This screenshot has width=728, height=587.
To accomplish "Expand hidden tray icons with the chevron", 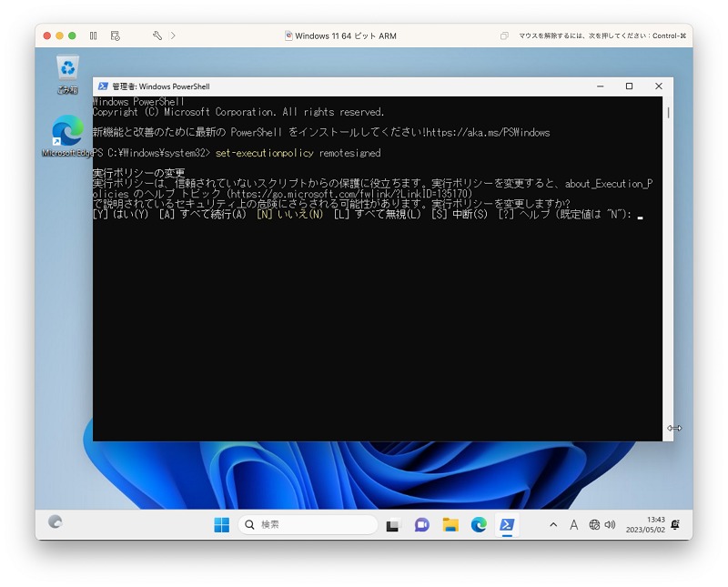I will (x=553, y=525).
